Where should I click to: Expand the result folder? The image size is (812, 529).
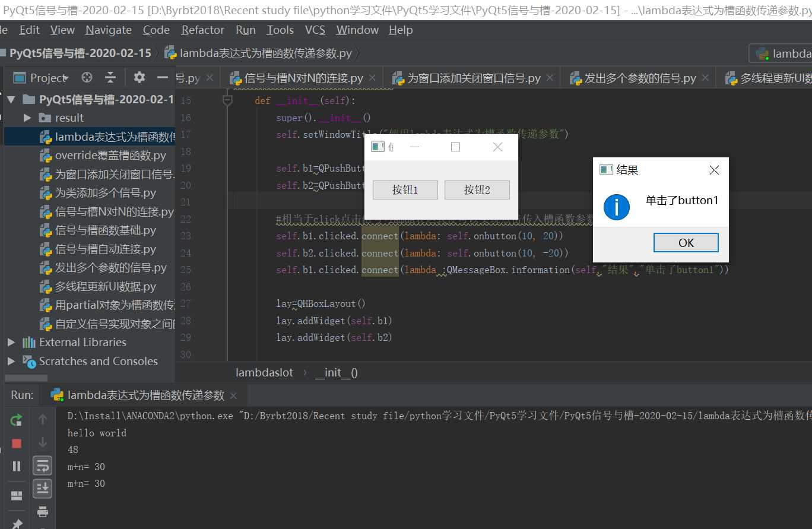tap(27, 118)
